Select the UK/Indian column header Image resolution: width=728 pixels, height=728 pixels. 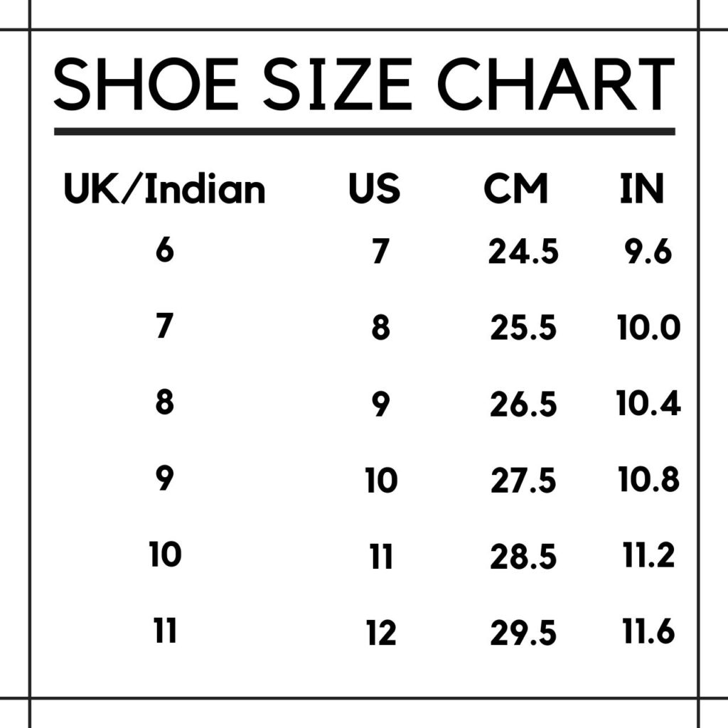tap(164, 188)
